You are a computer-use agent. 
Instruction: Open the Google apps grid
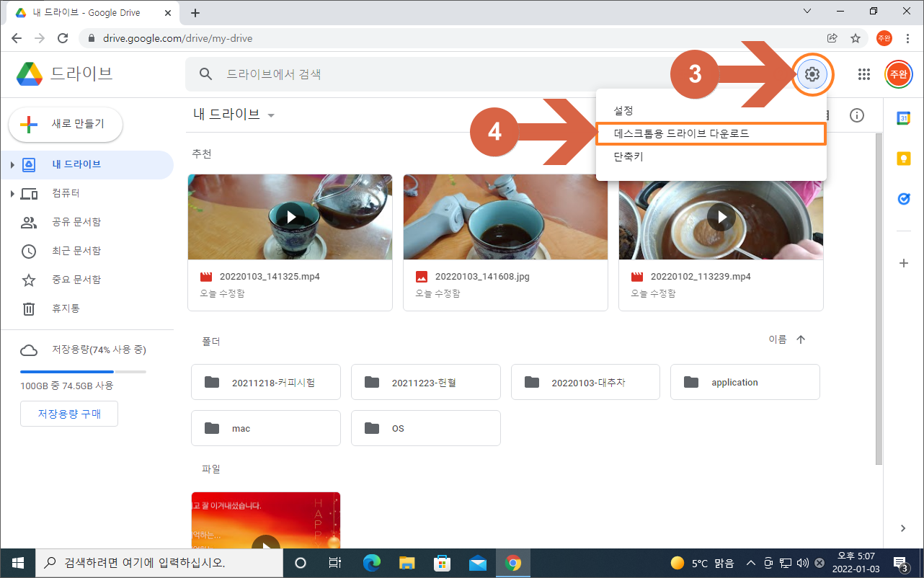[x=863, y=74]
